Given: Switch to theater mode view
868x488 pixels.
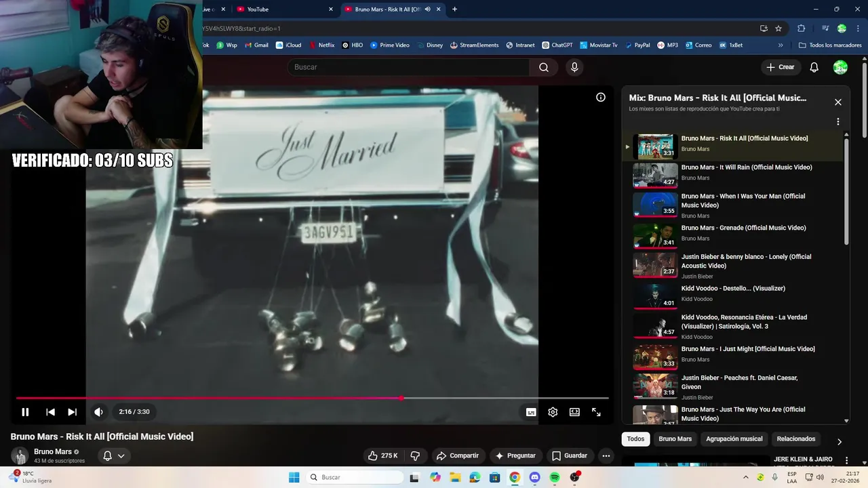Looking at the screenshot, I should coord(574,412).
